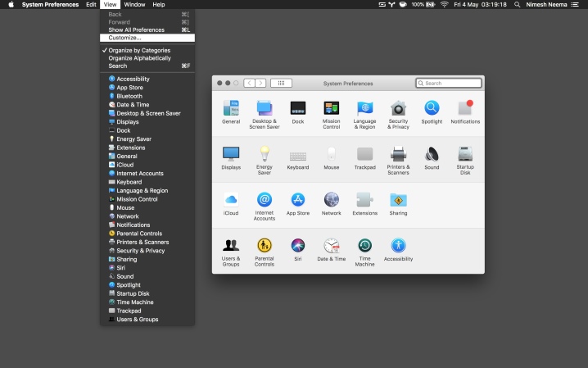Open Users & Groups icon in window
This screenshot has width=588, height=368.
(x=231, y=245)
